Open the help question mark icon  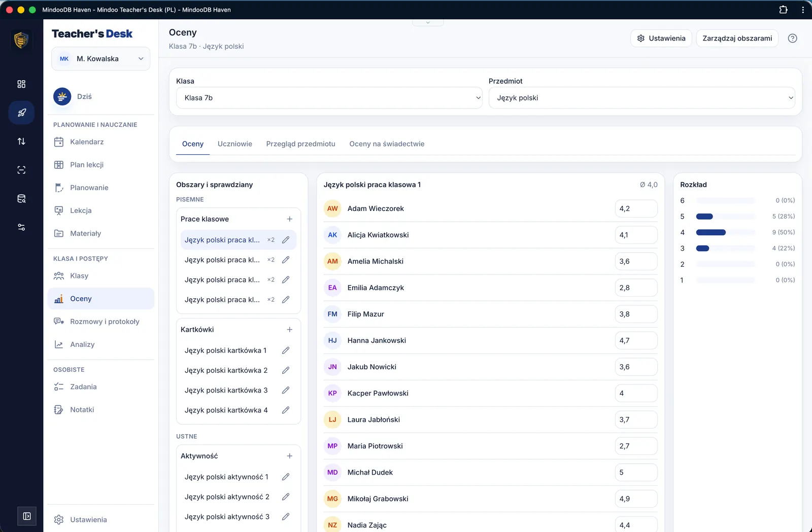tap(792, 39)
